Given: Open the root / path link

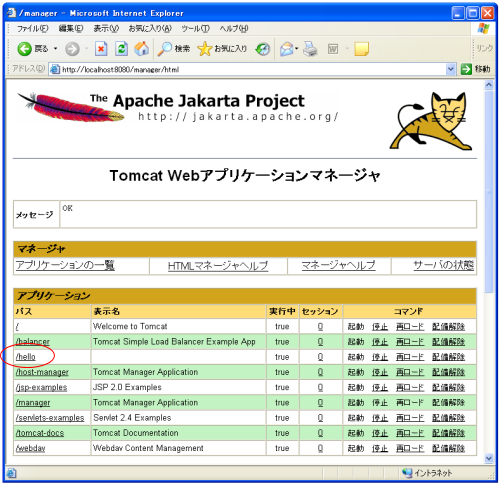Looking at the screenshot, I should pos(17,326).
